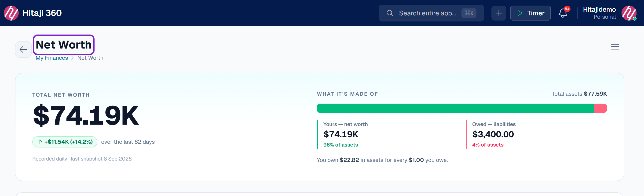This screenshot has width=644, height=196.
Task: Click the back arrow button
Action: point(23,49)
